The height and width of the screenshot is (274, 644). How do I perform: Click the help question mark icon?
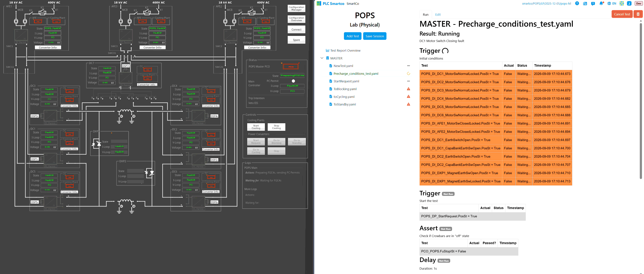(577, 4)
